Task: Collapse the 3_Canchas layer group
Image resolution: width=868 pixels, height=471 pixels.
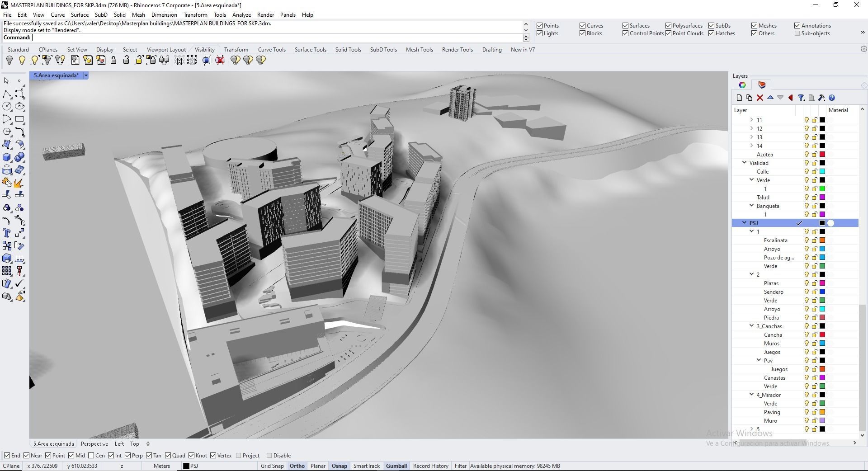Action: (751, 326)
